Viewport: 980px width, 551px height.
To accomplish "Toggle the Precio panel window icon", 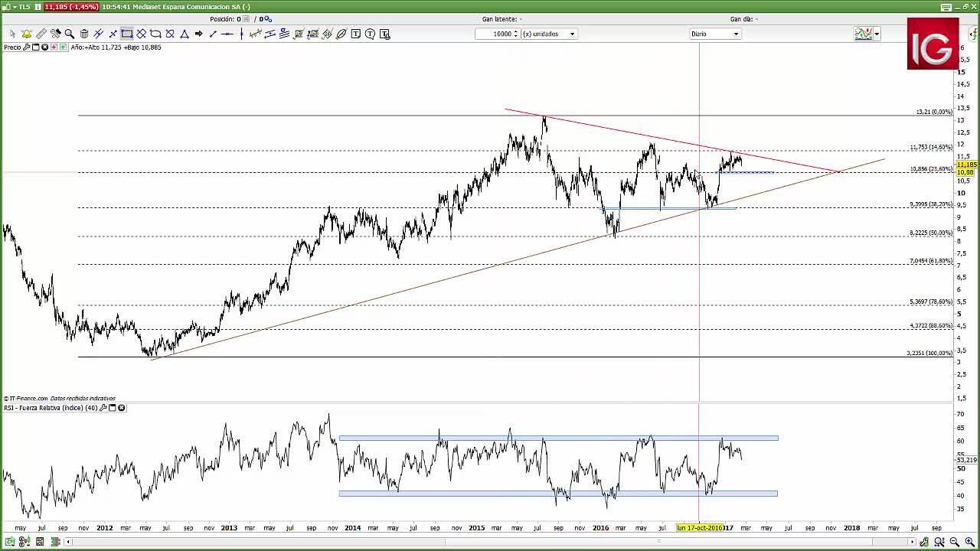I will coord(36,47).
